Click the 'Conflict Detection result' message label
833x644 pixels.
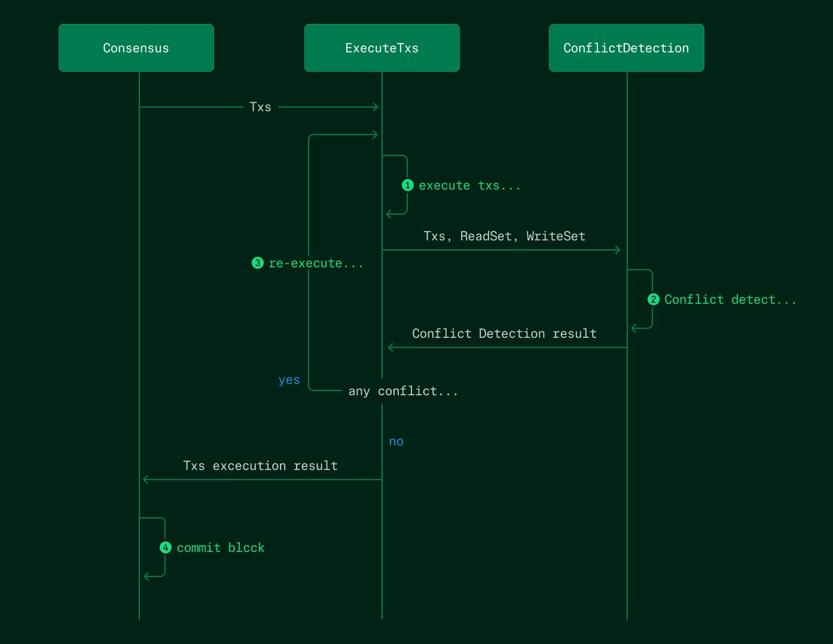[x=504, y=334]
